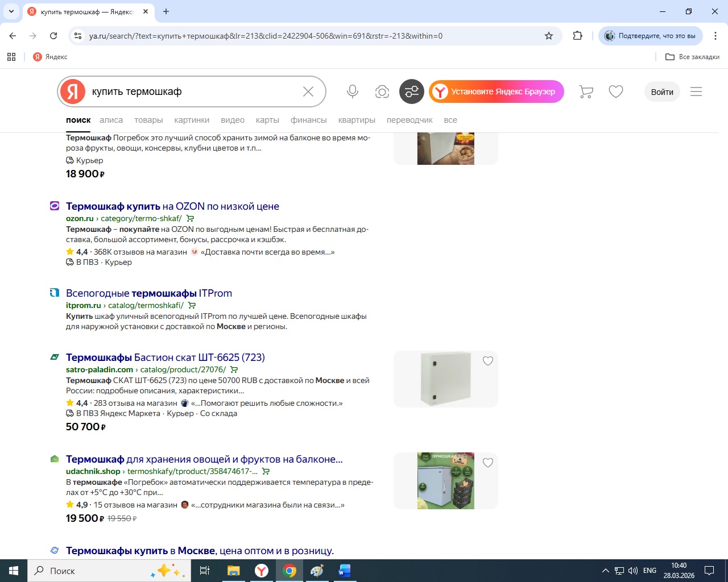
Task: Click Подтвердите, что это вы profile button
Action: (x=651, y=36)
